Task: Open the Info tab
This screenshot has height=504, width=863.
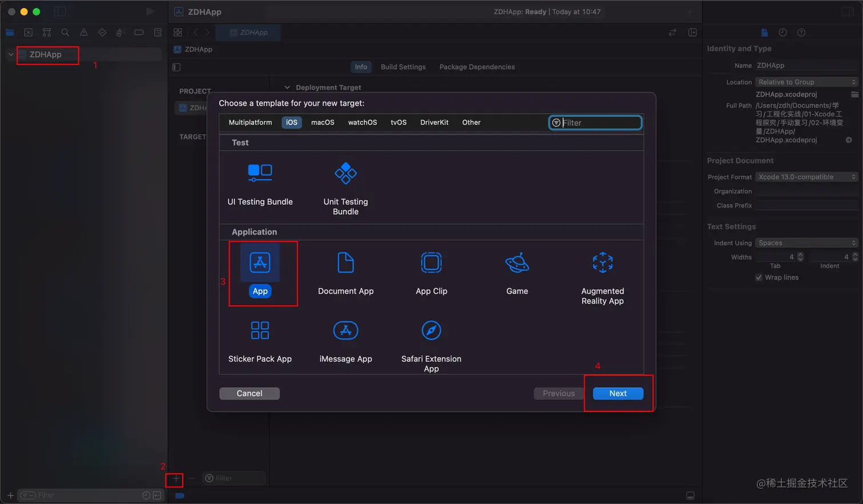Action: click(x=361, y=67)
